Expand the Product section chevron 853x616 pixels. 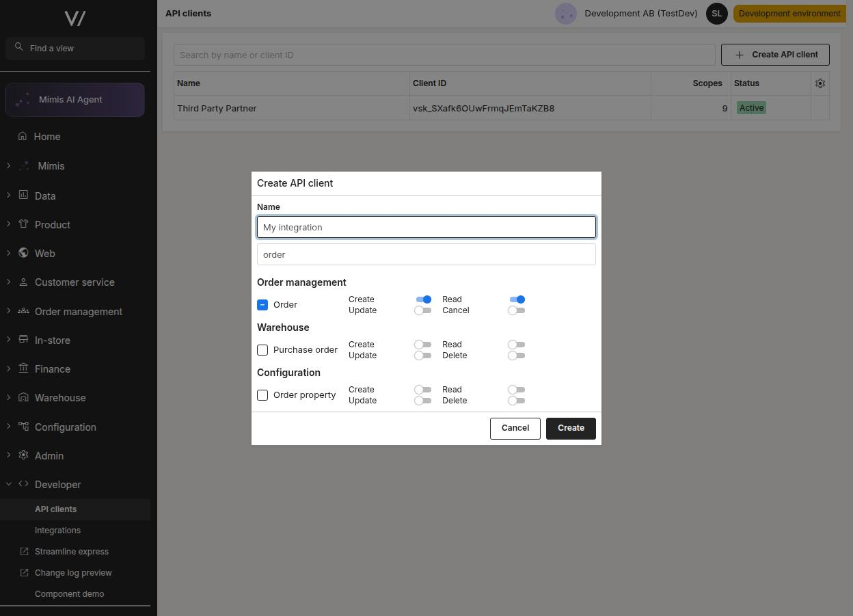click(8, 224)
